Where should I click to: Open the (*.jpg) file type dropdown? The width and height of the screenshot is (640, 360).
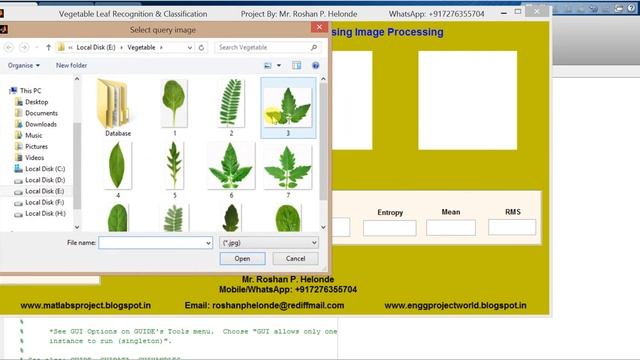(269, 243)
